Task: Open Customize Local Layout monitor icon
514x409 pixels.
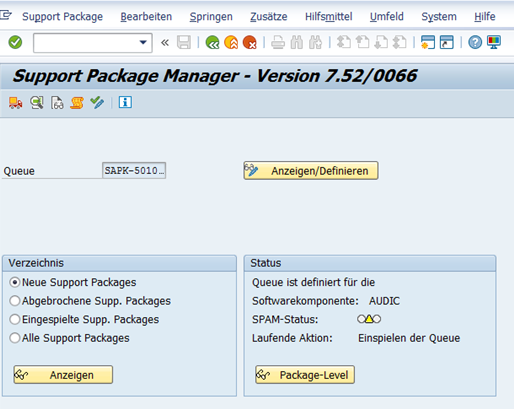Action: pos(494,42)
